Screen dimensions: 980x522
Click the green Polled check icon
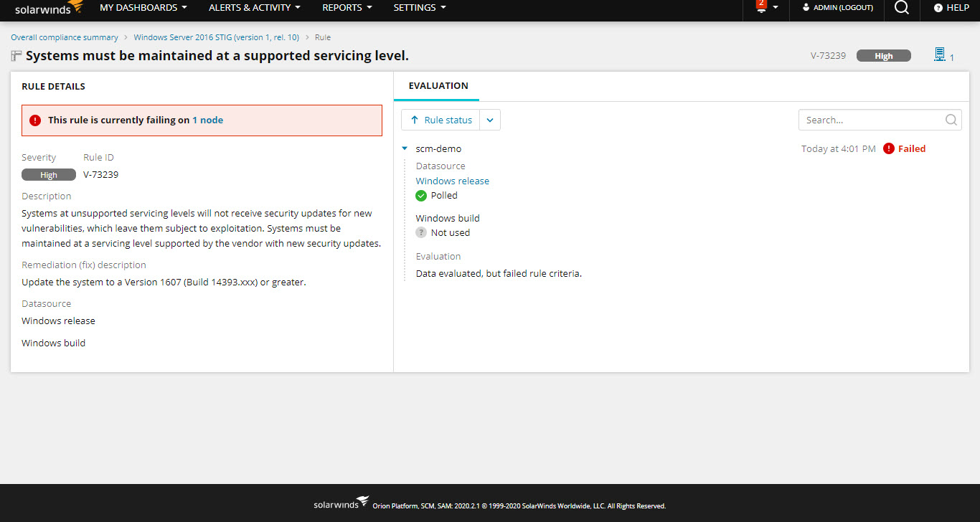point(421,196)
